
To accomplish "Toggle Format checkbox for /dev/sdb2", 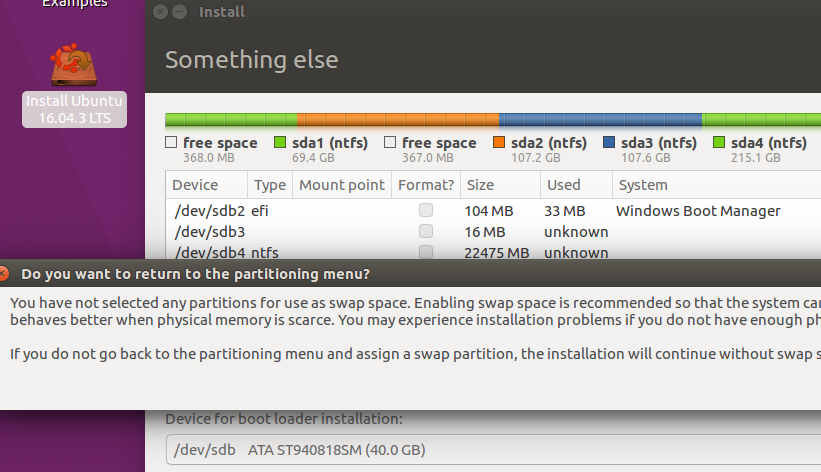I will pyautogui.click(x=426, y=210).
